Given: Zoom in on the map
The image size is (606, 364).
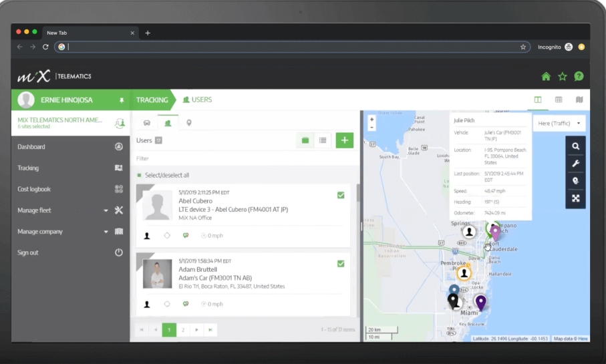Looking at the screenshot, I should click(371, 120).
